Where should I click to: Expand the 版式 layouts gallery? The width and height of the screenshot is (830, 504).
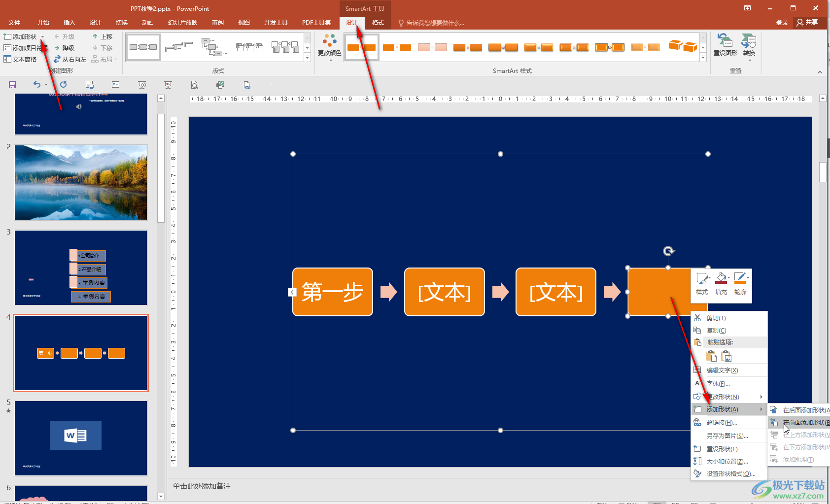(307, 58)
